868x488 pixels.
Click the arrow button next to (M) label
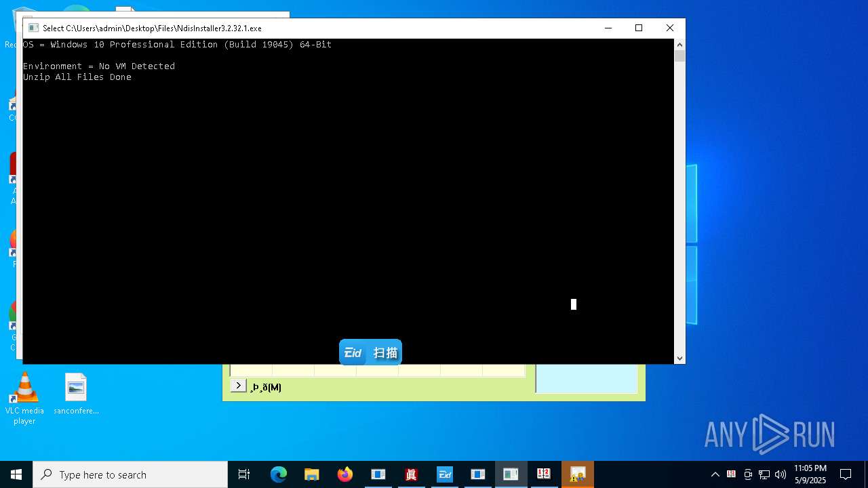pos(238,386)
